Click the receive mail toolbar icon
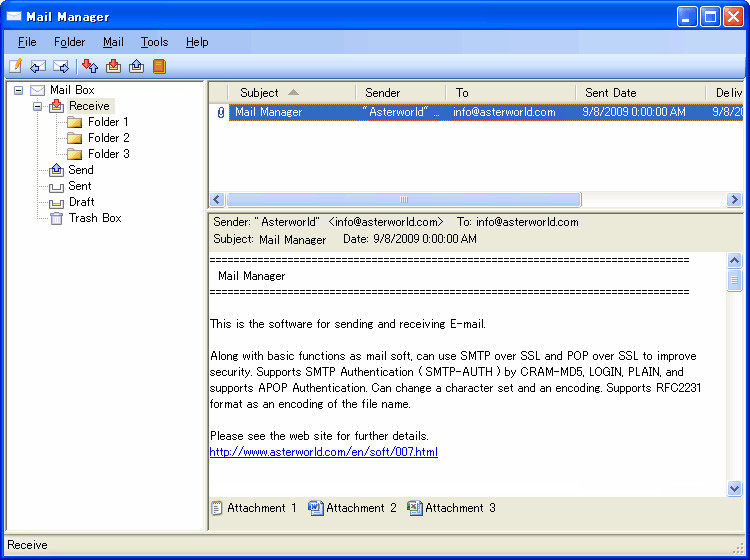The width and height of the screenshot is (750, 560). point(113,66)
